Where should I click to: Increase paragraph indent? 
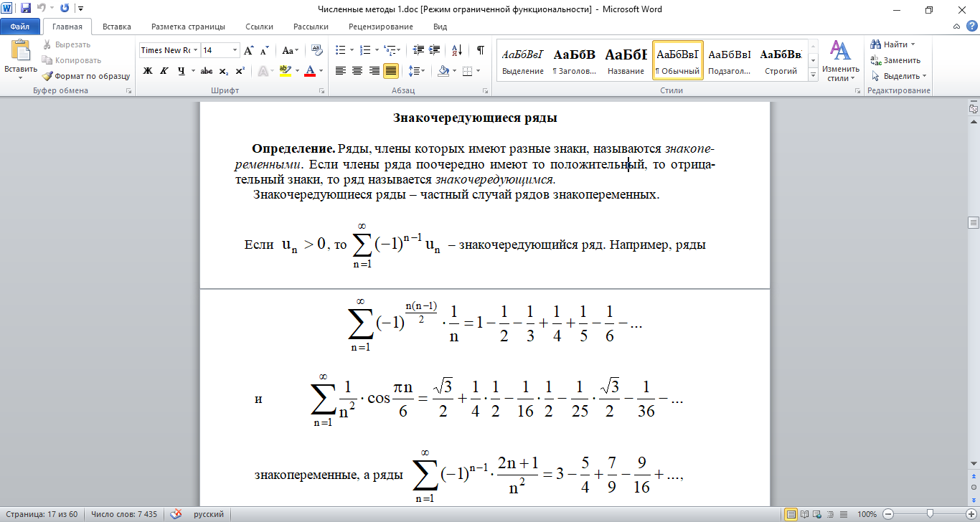(435, 50)
